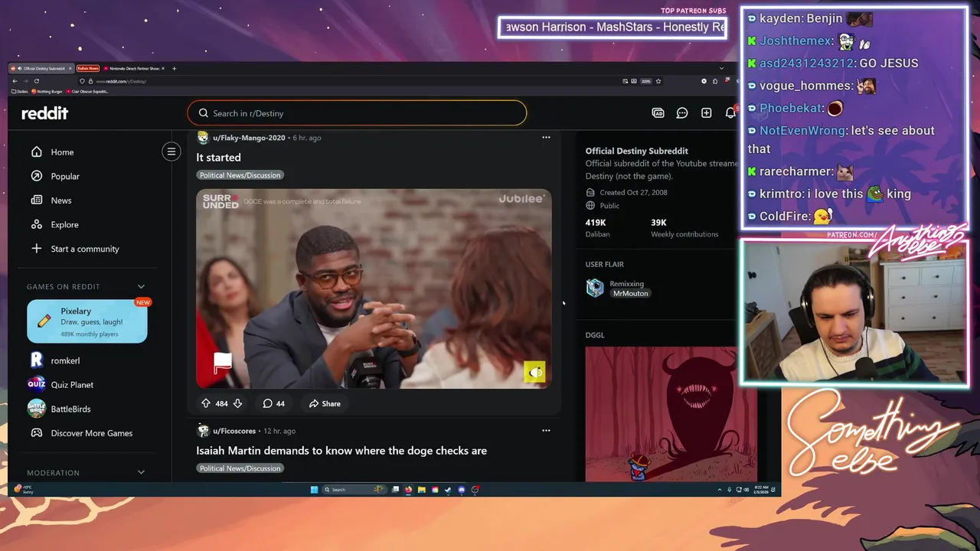This screenshot has height=551, width=980.
Task: Open the Pixelary game card
Action: (x=87, y=321)
